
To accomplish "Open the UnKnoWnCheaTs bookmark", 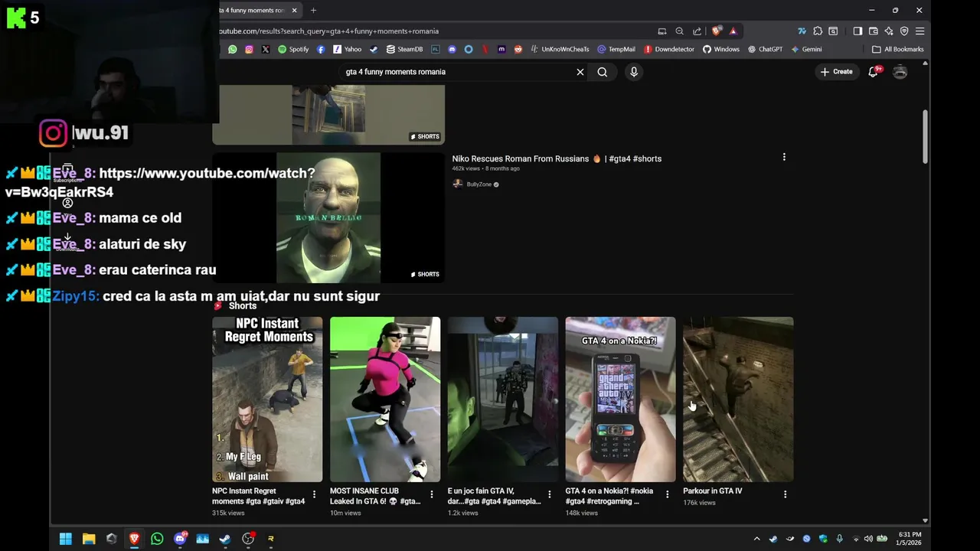I will 560,49.
